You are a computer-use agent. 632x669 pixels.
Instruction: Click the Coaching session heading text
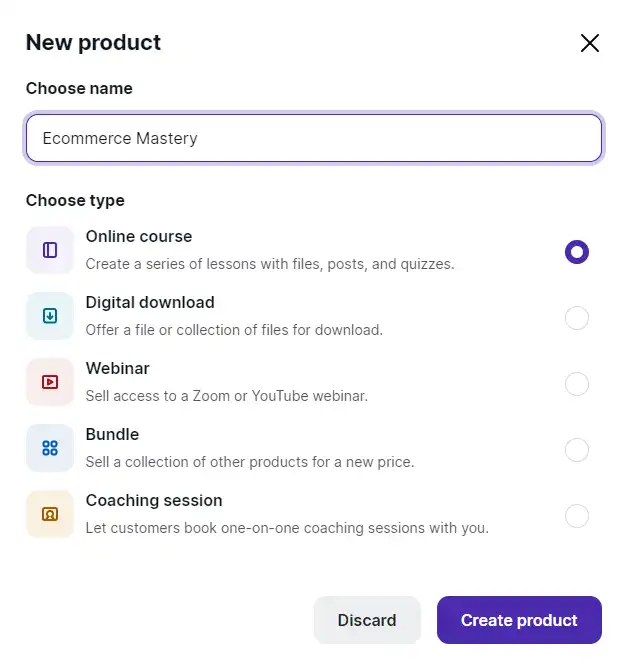point(154,500)
